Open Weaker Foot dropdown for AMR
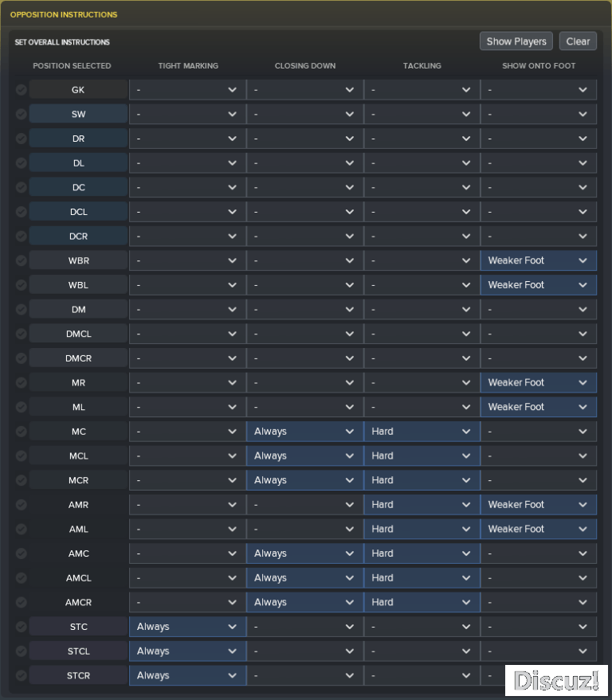The height and width of the screenshot is (700, 612). [539, 505]
